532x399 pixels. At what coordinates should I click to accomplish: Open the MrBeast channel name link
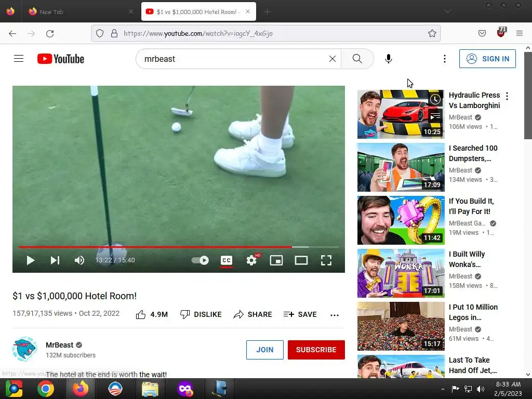[59, 345]
